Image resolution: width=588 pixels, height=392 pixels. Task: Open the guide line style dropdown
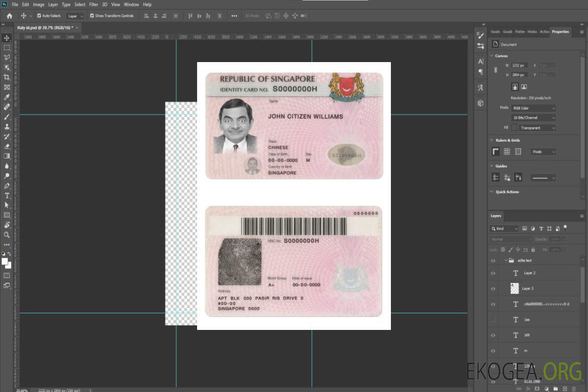tap(543, 178)
